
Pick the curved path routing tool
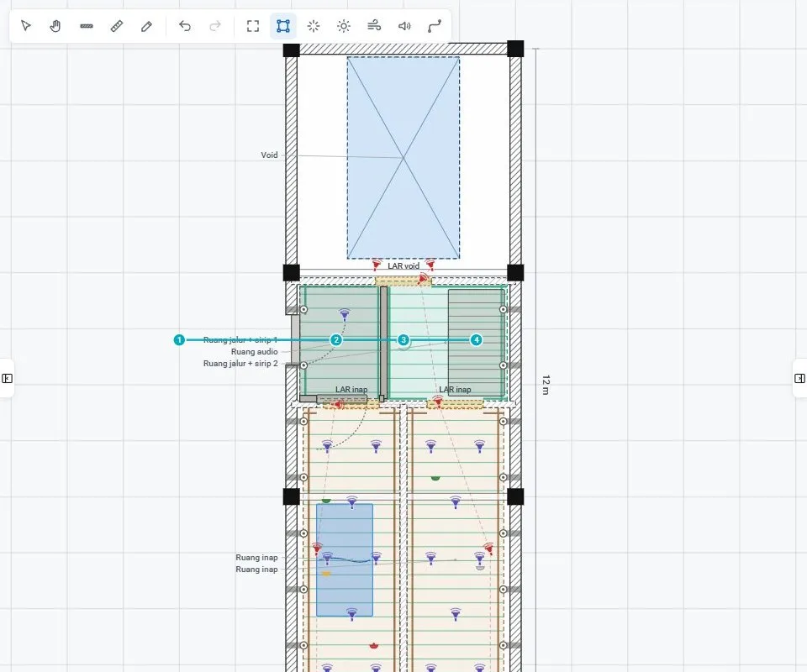click(435, 26)
